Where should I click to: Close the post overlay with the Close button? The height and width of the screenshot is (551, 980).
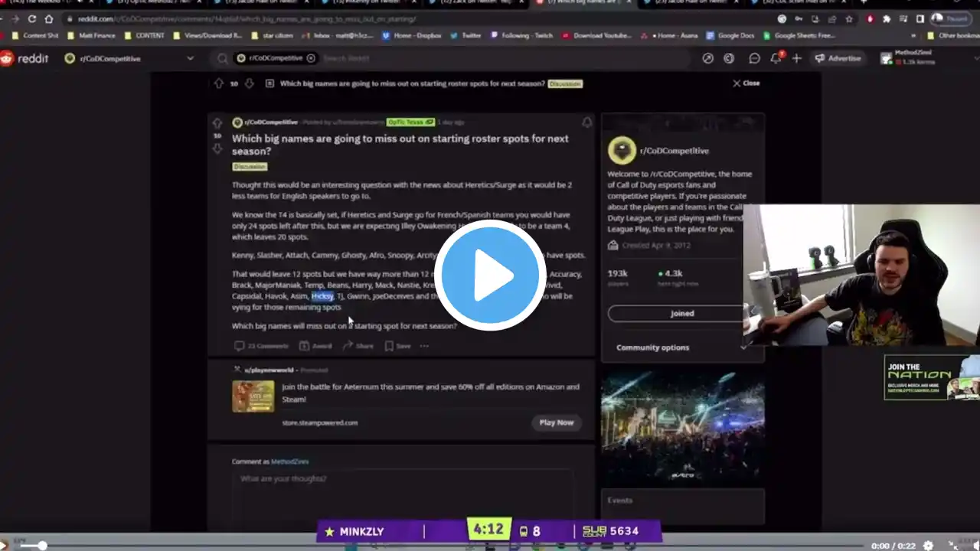746,83
